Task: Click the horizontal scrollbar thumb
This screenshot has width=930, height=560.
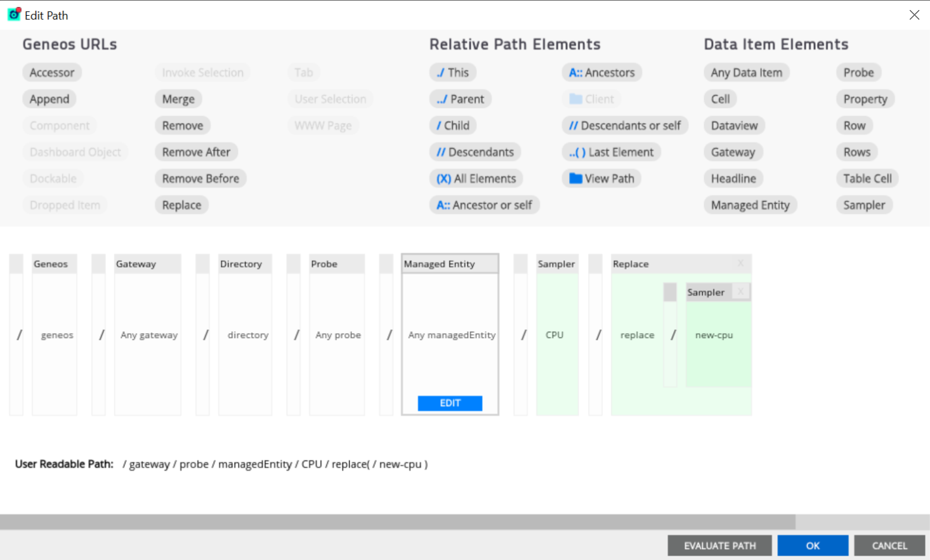Action: [x=398, y=521]
